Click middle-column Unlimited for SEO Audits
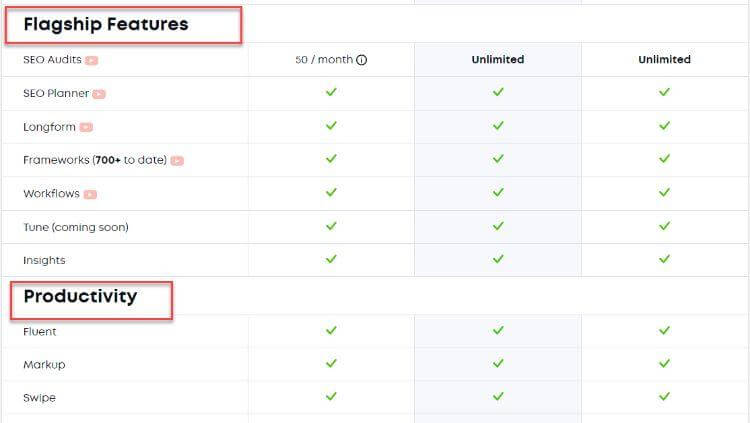The image size is (750, 423). point(497,59)
